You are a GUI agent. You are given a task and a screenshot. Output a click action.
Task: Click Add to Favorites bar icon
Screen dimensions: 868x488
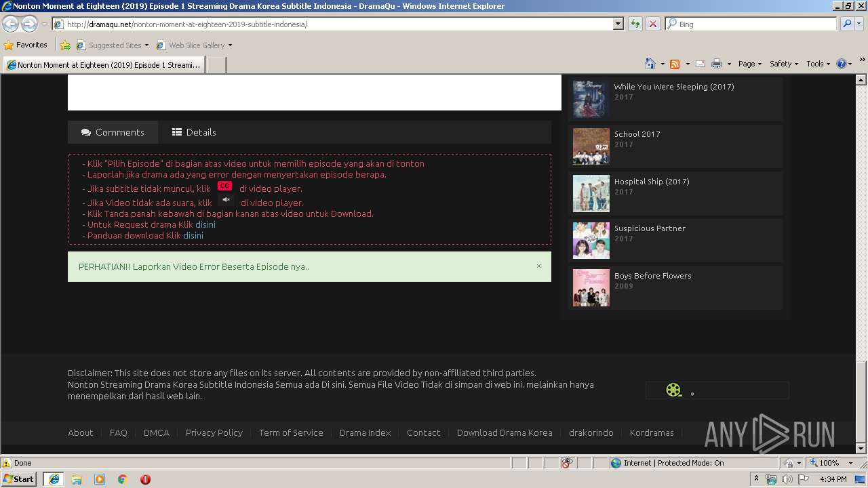pyautogui.click(x=64, y=45)
